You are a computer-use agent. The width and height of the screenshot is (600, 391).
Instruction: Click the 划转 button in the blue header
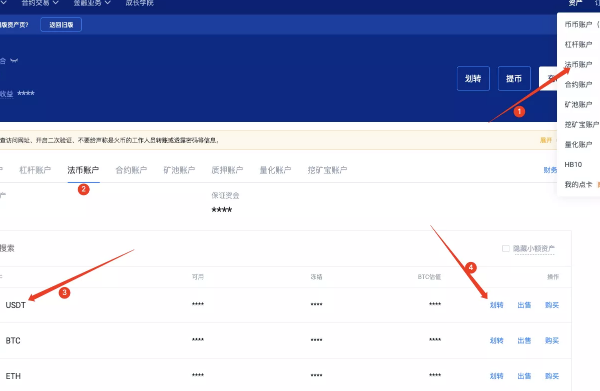click(473, 78)
